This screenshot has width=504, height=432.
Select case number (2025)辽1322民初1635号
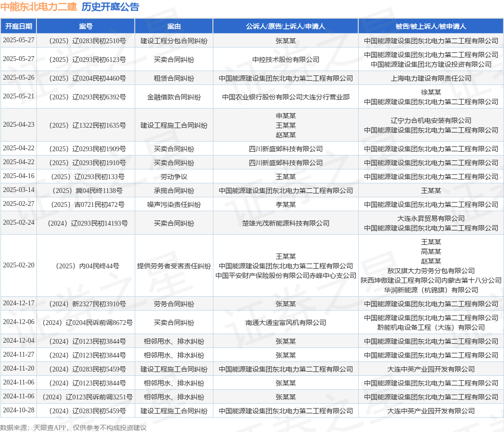point(86,125)
